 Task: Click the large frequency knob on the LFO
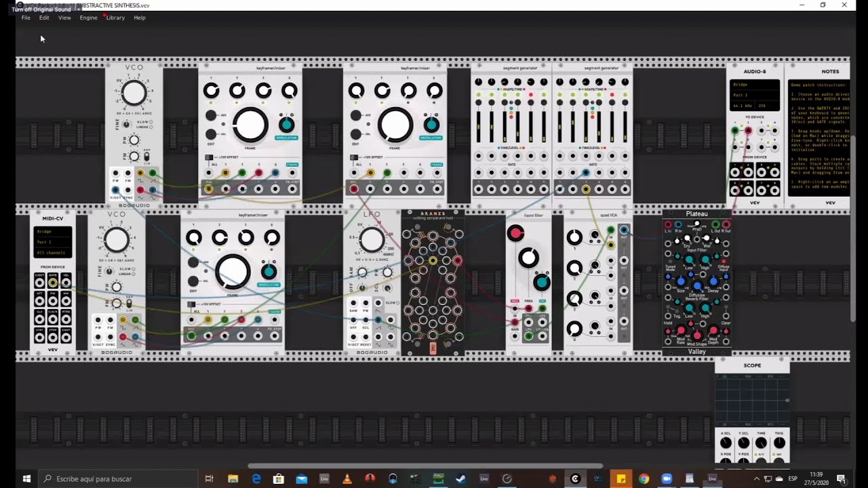pos(372,240)
